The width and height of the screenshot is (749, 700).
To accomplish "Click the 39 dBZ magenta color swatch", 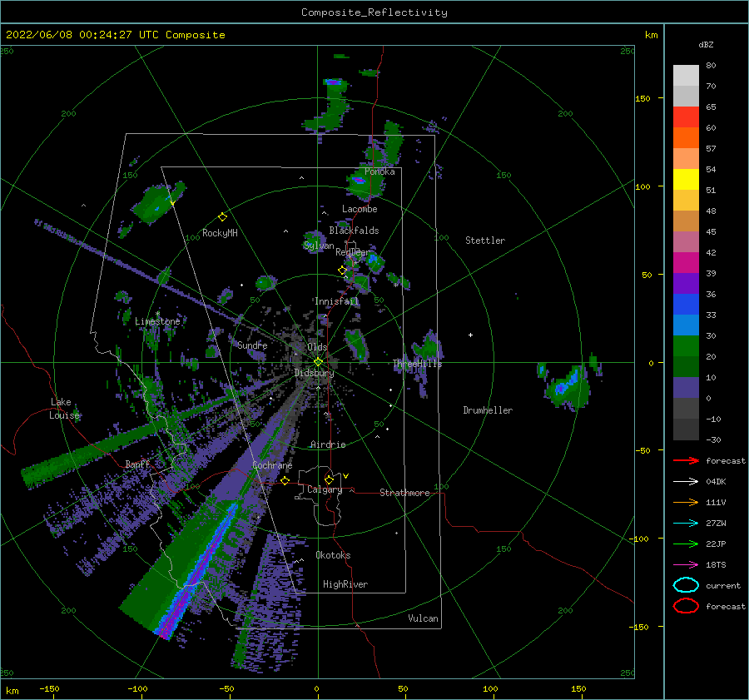I will point(686,263).
